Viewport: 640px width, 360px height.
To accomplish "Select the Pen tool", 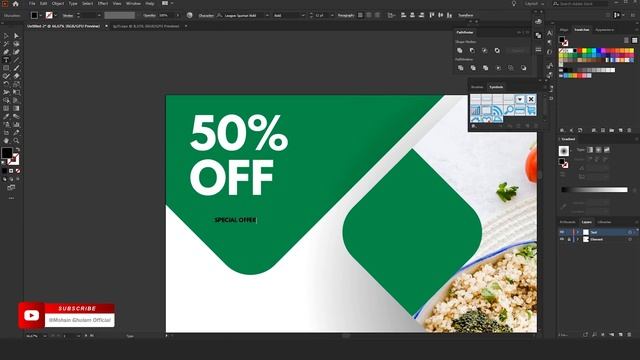I will point(6,52).
